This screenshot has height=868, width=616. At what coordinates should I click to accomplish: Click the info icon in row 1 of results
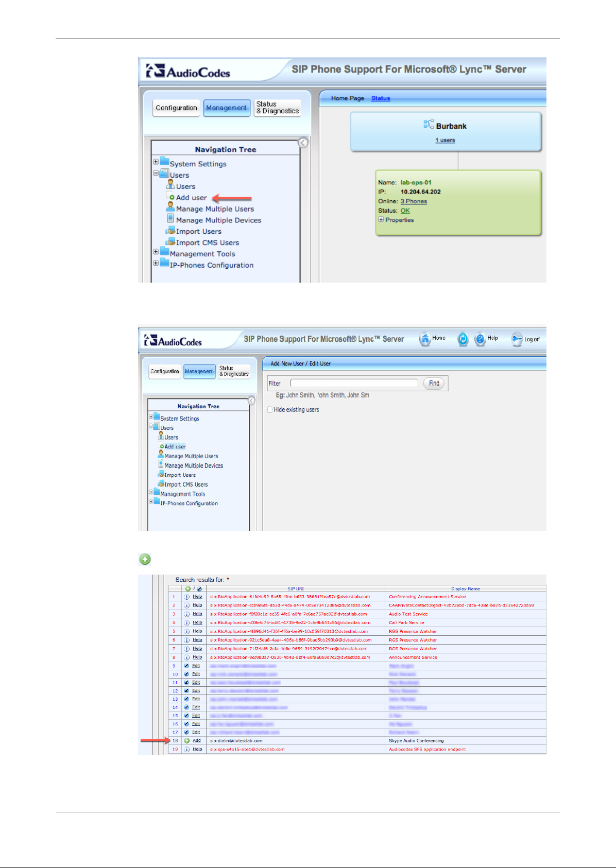click(x=187, y=597)
